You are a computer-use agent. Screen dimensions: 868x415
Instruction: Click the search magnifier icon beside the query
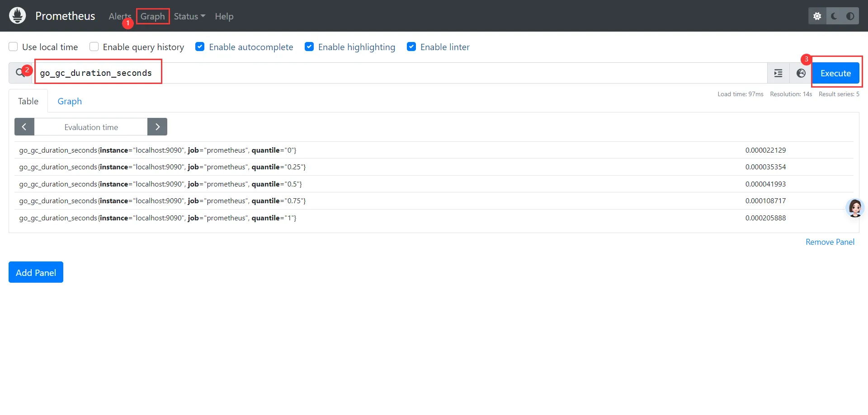click(x=20, y=73)
